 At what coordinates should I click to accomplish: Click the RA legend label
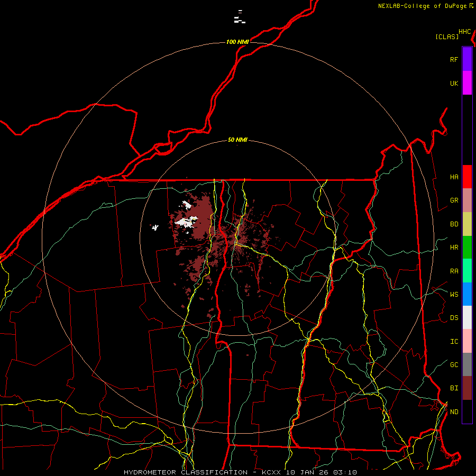tap(454, 271)
